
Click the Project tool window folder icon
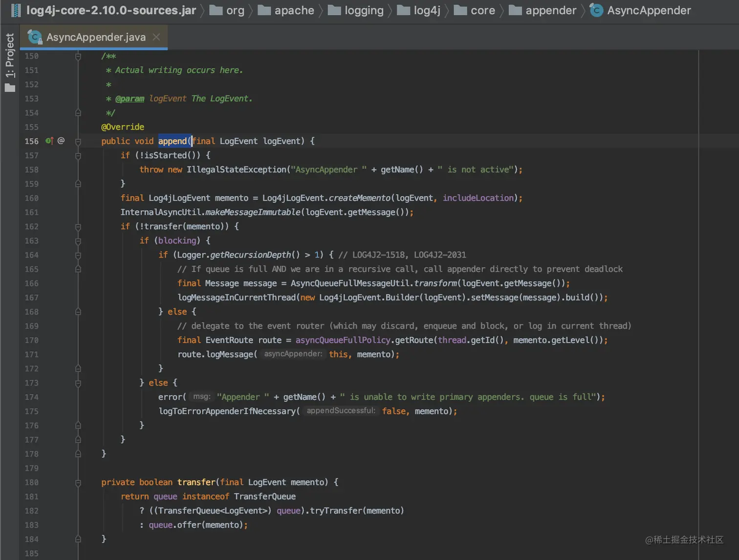click(10, 88)
